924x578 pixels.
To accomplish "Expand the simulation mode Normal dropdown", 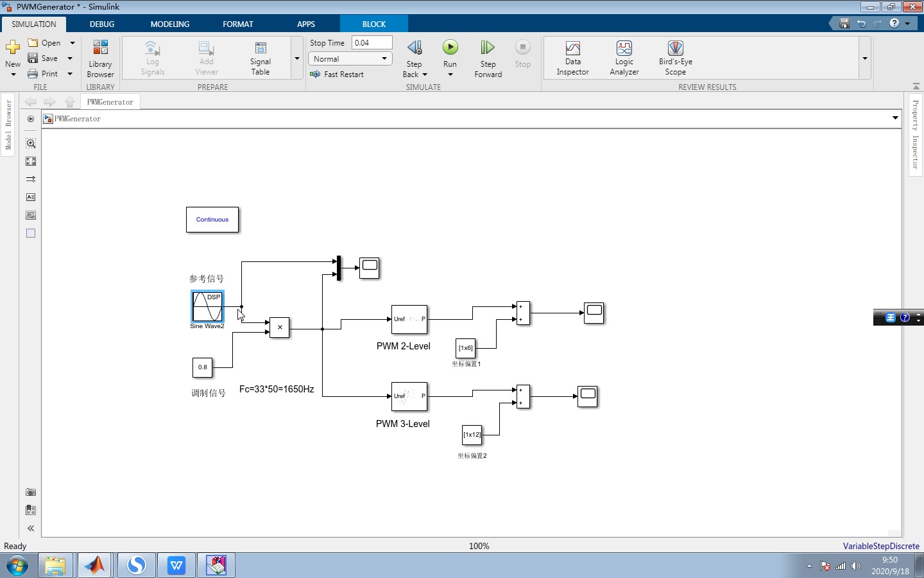I will 350,58.
